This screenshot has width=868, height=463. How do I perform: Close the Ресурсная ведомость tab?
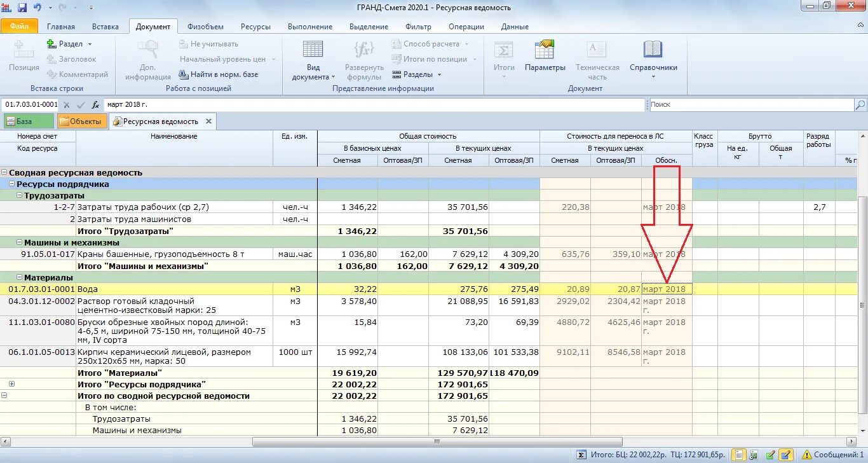click(x=208, y=121)
